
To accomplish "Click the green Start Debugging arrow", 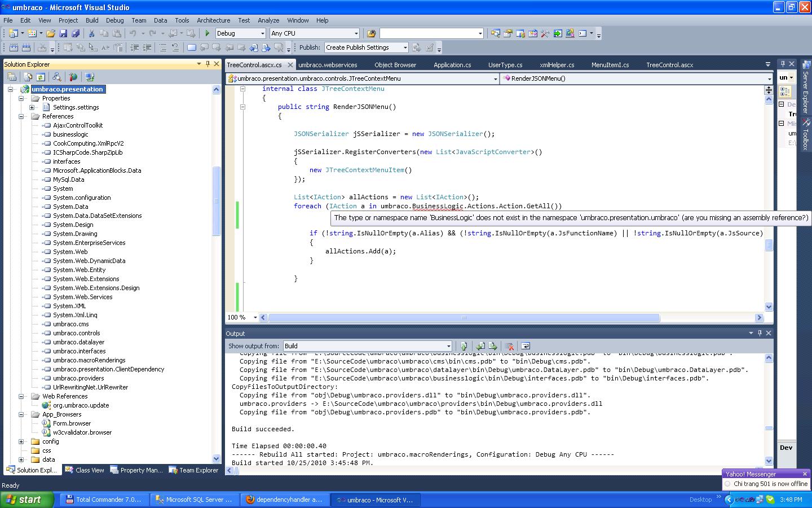I will pos(207,33).
